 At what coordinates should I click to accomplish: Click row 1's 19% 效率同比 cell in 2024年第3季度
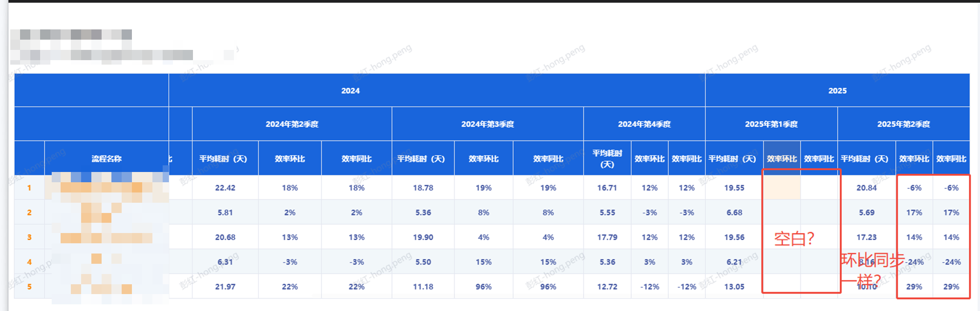point(548,188)
